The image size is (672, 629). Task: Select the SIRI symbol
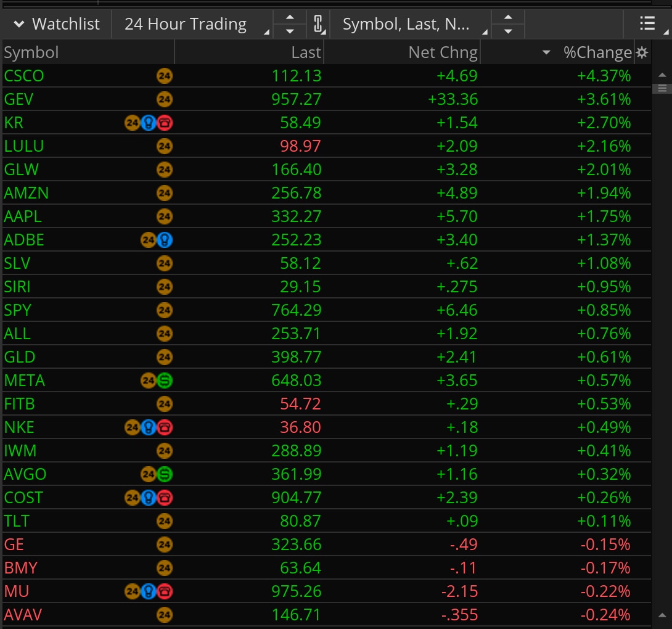click(x=18, y=287)
